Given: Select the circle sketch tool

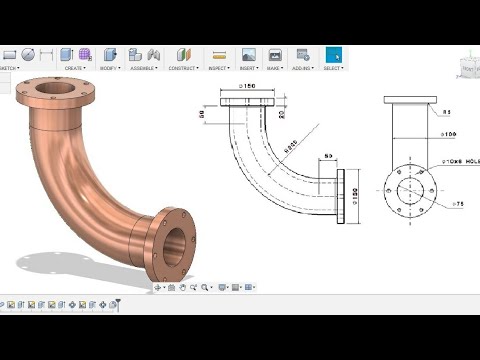Looking at the screenshot, I should (x=28, y=55).
